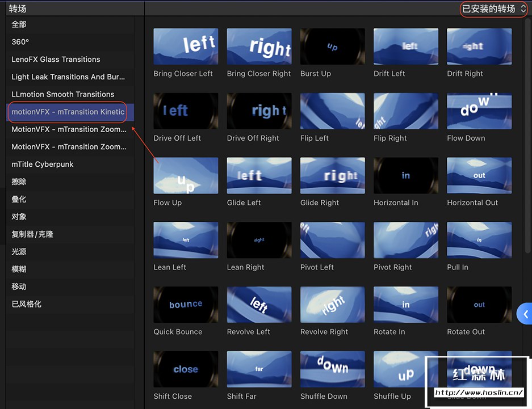Screen dimensions: 532x409
Task: Select Rotate Out transition thumbnail
Action: pyautogui.click(x=479, y=305)
